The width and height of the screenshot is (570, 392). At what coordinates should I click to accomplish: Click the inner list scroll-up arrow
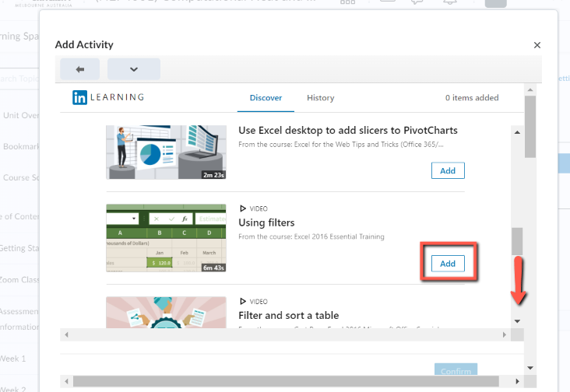click(517, 132)
